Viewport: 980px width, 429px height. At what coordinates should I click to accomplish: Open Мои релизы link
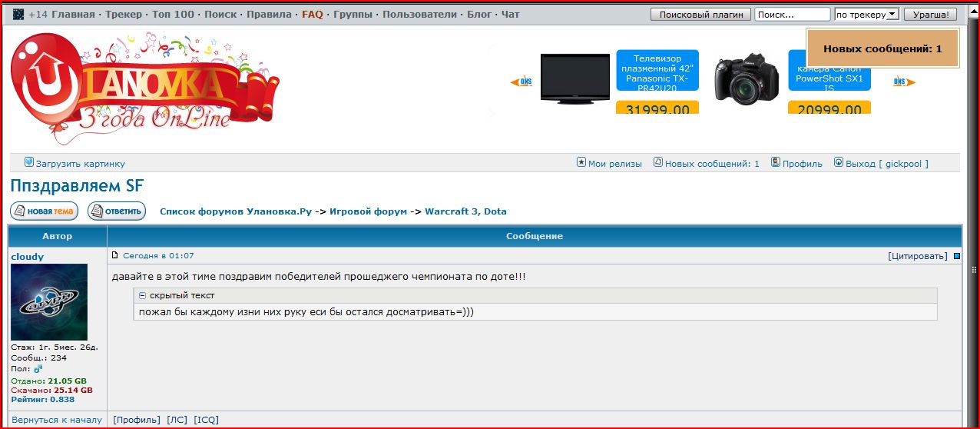click(x=614, y=164)
